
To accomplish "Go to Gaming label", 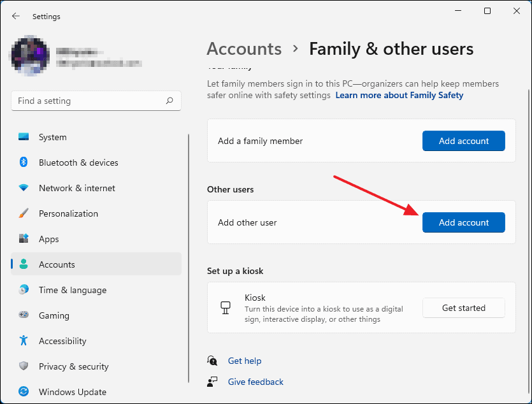I will pyautogui.click(x=54, y=315).
